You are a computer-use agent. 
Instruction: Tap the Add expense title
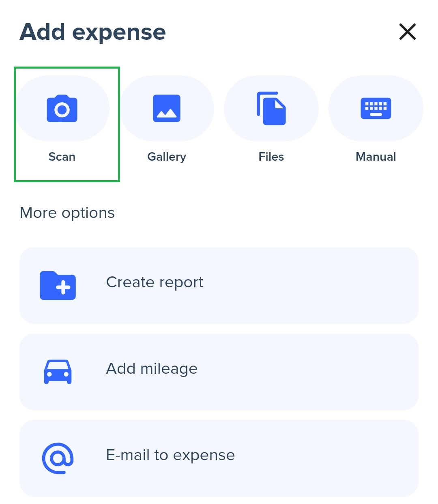tap(93, 32)
